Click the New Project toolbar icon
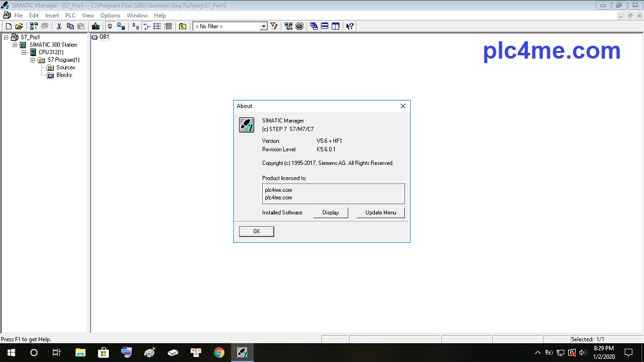The image size is (644, 362). pyautogui.click(x=8, y=26)
